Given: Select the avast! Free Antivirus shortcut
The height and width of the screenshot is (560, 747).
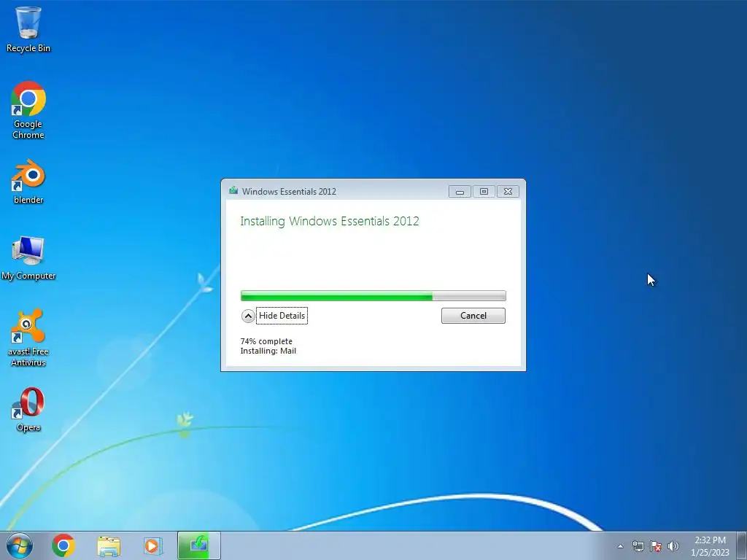Looking at the screenshot, I should point(28,338).
